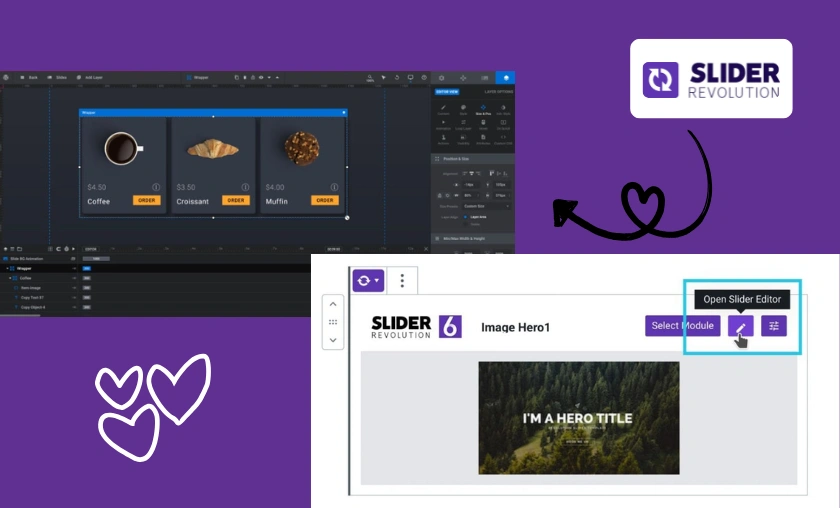Open the Add Layer menu

(x=89, y=78)
